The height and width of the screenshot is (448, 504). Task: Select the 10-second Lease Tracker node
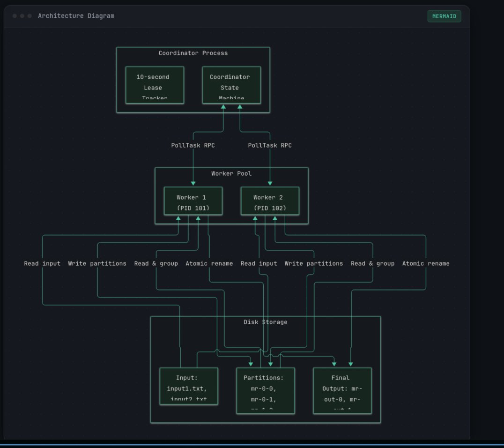point(155,85)
